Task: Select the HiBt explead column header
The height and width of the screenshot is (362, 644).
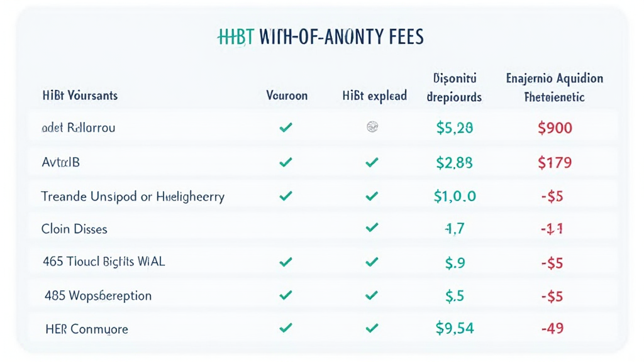Action: pos(375,96)
